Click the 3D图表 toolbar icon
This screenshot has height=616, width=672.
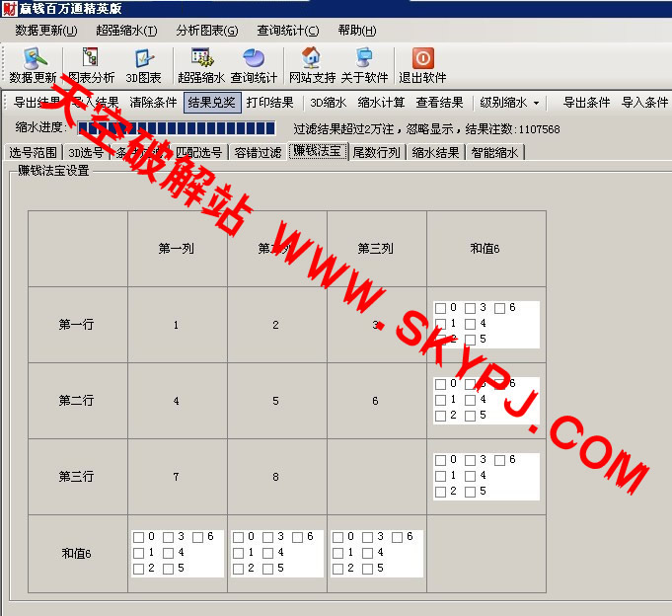click(x=143, y=59)
